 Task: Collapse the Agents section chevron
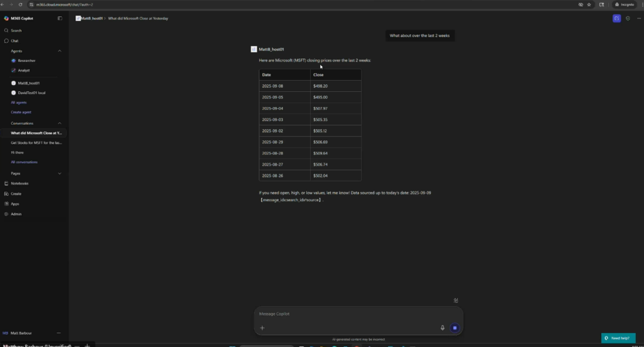click(60, 51)
